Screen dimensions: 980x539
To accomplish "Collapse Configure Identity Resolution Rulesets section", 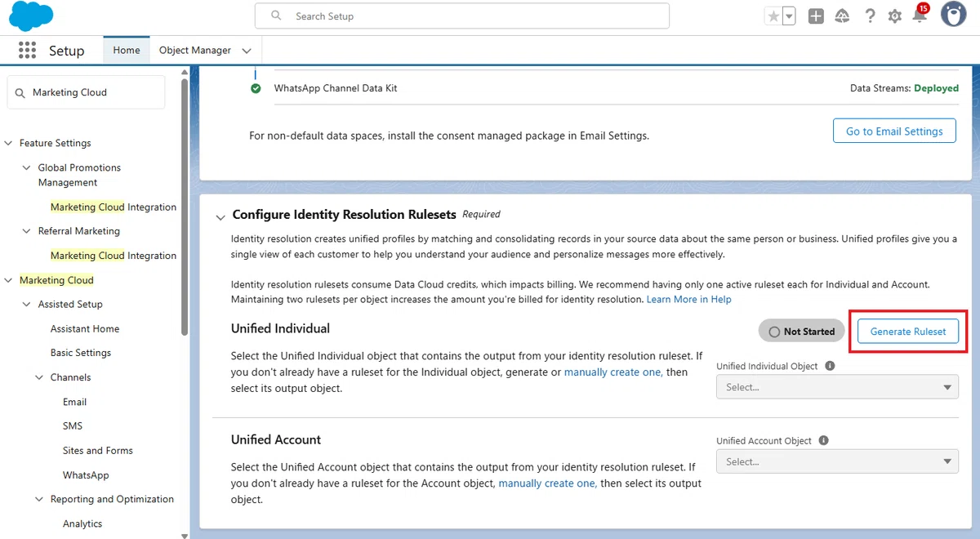I will (x=220, y=216).
